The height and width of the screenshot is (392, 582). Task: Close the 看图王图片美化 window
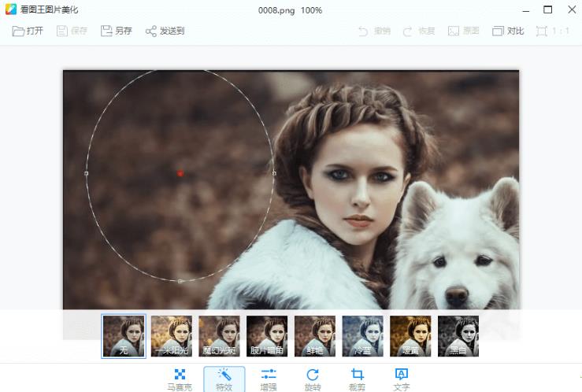pos(572,9)
